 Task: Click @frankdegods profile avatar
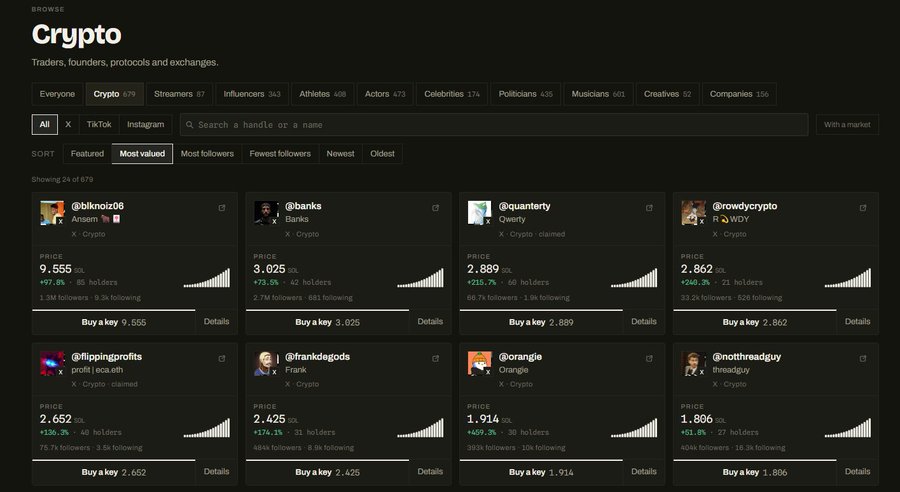click(x=266, y=363)
